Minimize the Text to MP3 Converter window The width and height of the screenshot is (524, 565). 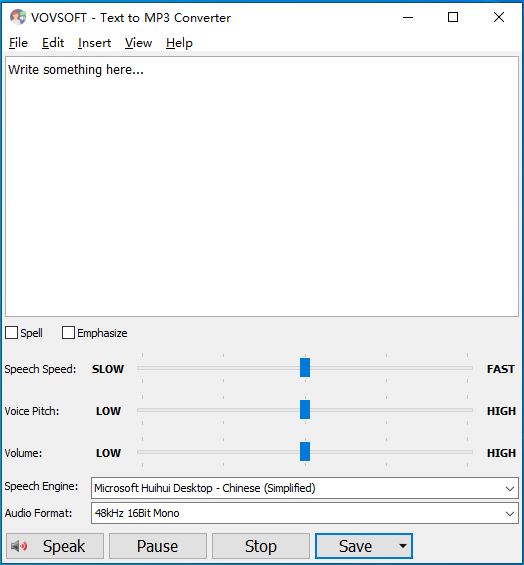(408, 17)
